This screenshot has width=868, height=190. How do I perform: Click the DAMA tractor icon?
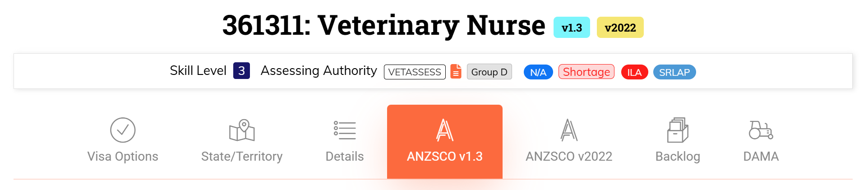coord(761,130)
